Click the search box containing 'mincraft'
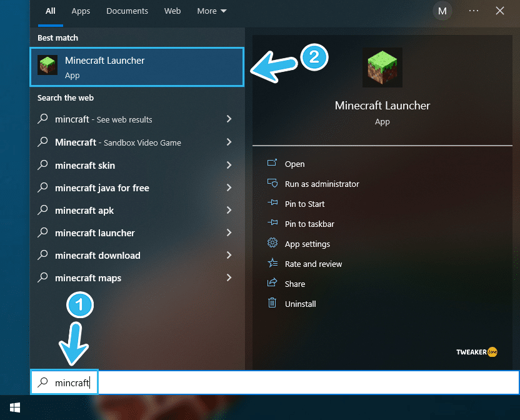This screenshot has width=520, height=420. [275, 382]
